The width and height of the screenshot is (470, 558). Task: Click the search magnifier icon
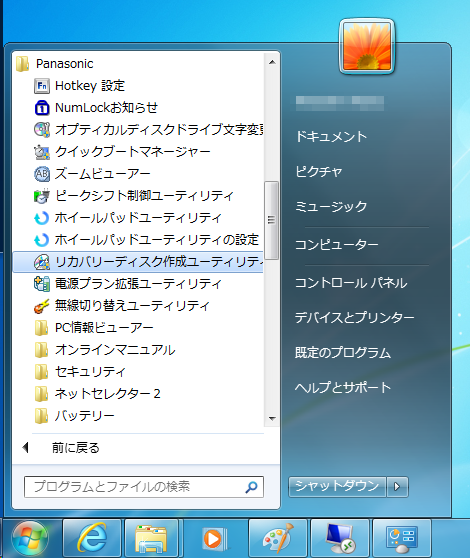(251, 487)
